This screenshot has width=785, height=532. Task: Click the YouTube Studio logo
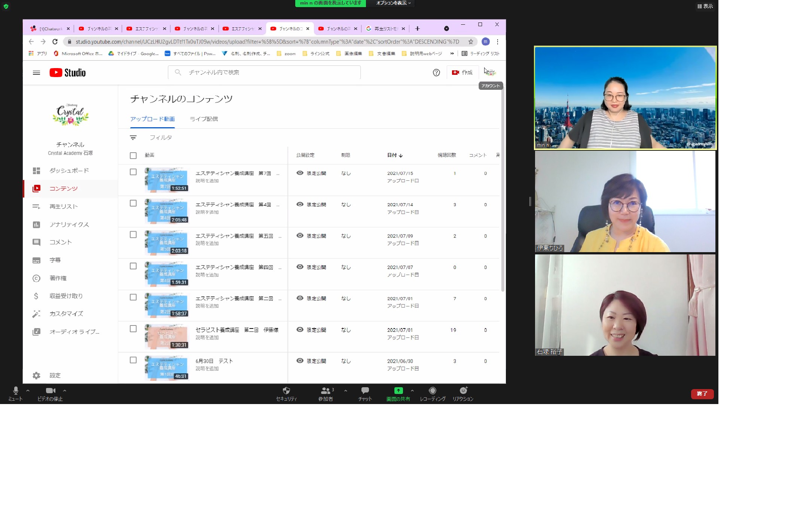[68, 73]
